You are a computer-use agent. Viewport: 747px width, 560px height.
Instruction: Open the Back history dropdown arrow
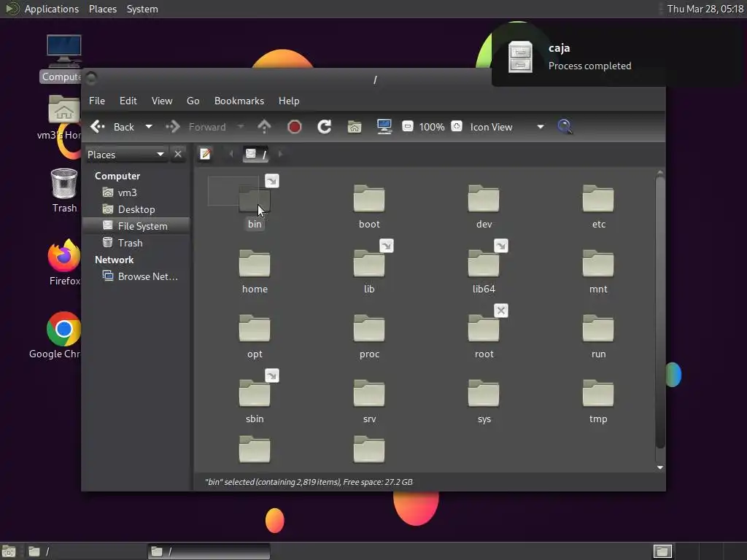click(x=149, y=127)
